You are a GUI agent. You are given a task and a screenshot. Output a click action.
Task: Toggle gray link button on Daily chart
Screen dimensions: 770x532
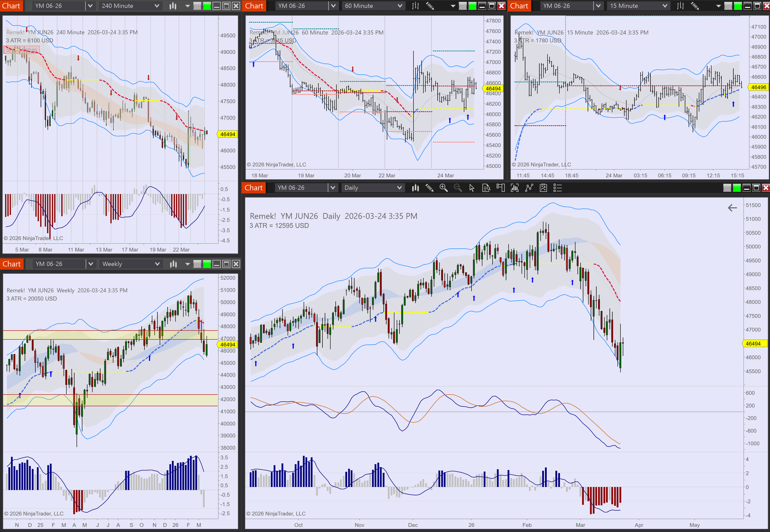[x=727, y=188]
